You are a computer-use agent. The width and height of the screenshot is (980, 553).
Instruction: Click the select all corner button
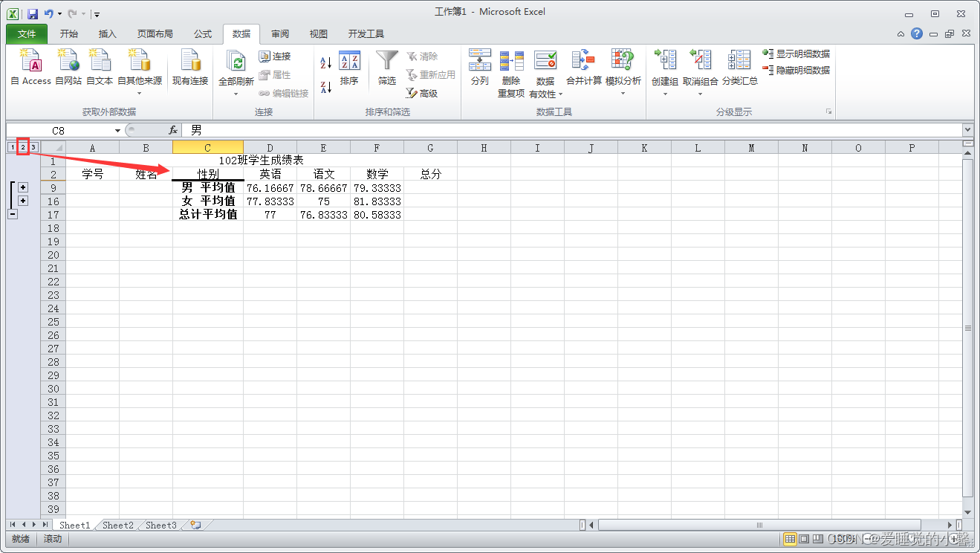click(x=53, y=147)
